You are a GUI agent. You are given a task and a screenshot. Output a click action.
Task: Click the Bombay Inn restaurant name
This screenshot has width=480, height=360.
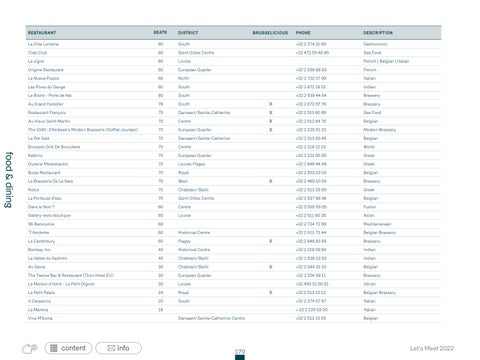click(39, 250)
